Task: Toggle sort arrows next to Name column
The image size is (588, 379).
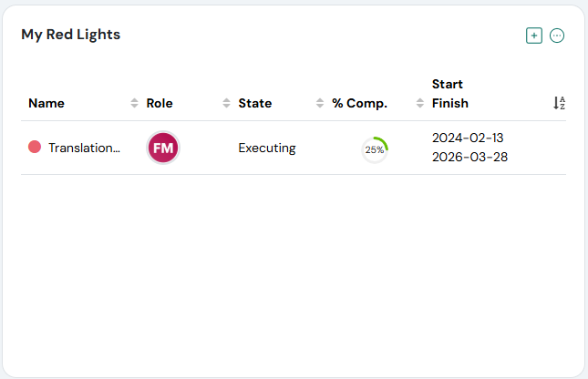Action: (x=135, y=103)
